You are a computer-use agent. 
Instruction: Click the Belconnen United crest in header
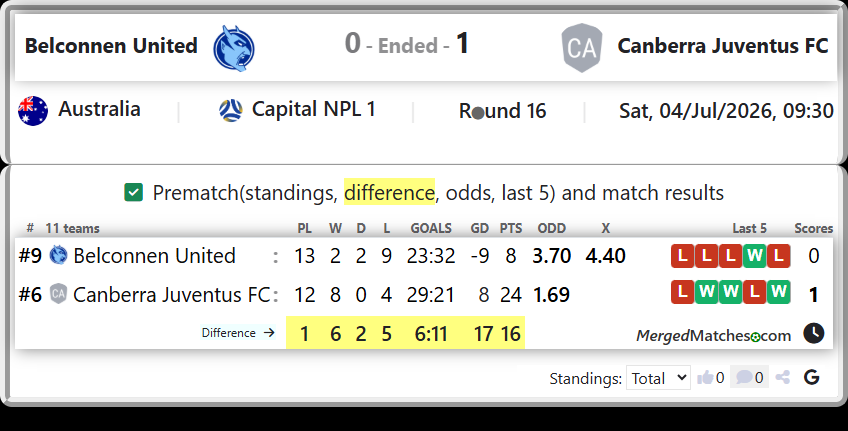tap(234, 48)
